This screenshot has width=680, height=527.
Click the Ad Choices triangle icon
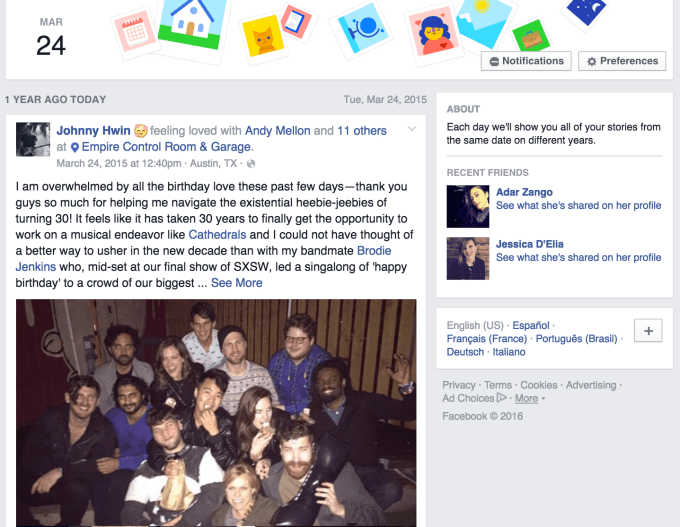click(x=501, y=397)
